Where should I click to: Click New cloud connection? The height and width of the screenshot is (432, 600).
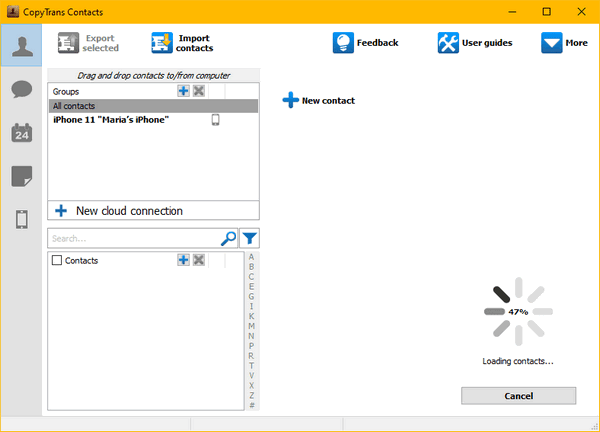coord(153,210)
